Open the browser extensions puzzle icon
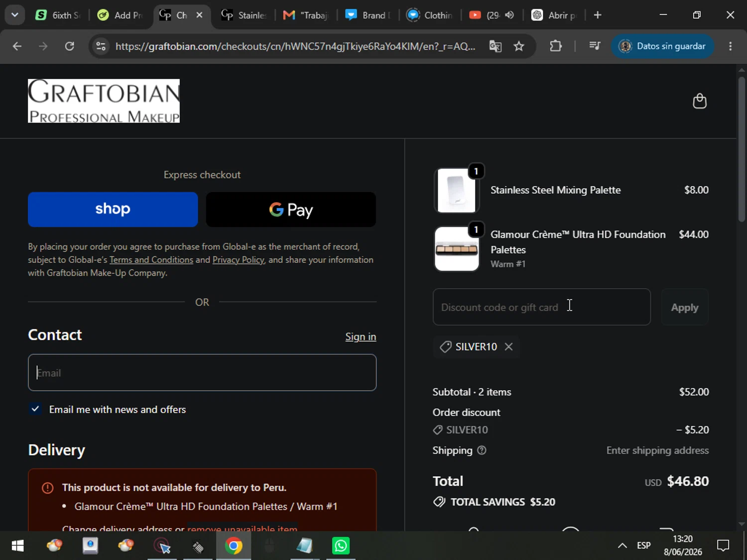 (x=556, y=46)
